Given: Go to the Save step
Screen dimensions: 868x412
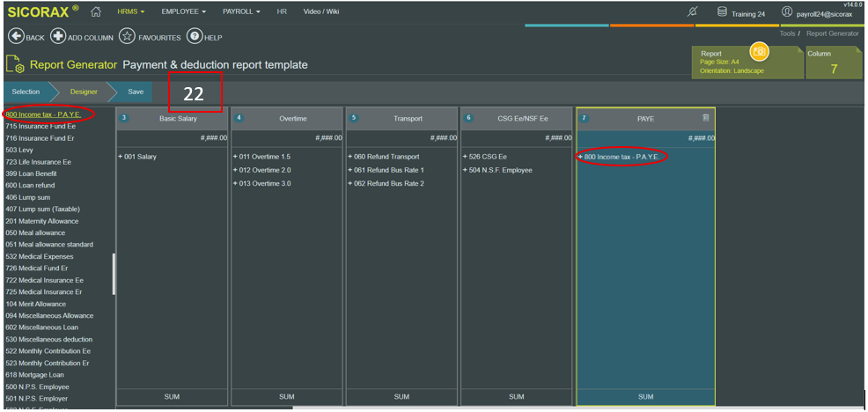Looking at the screenshot, I should [136, 92].
